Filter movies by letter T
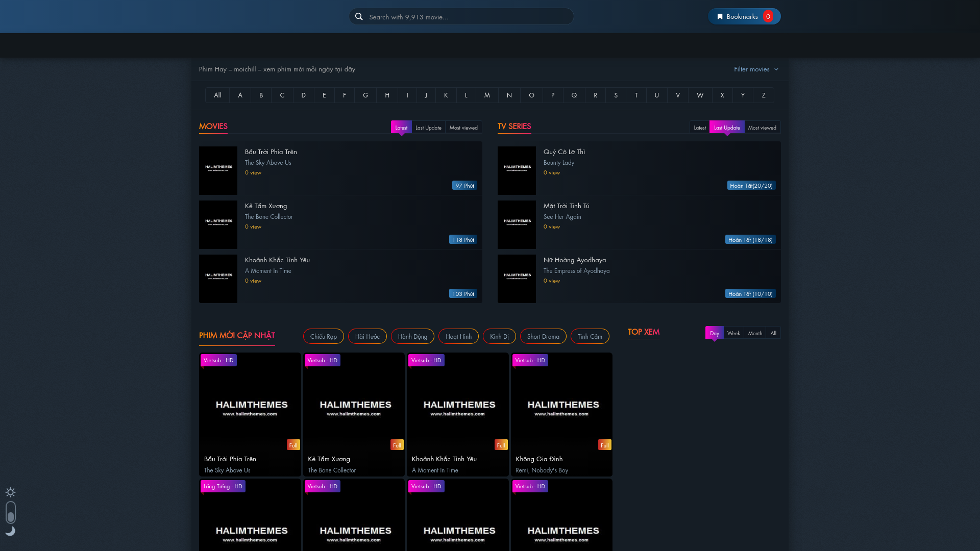 [636, 95]
